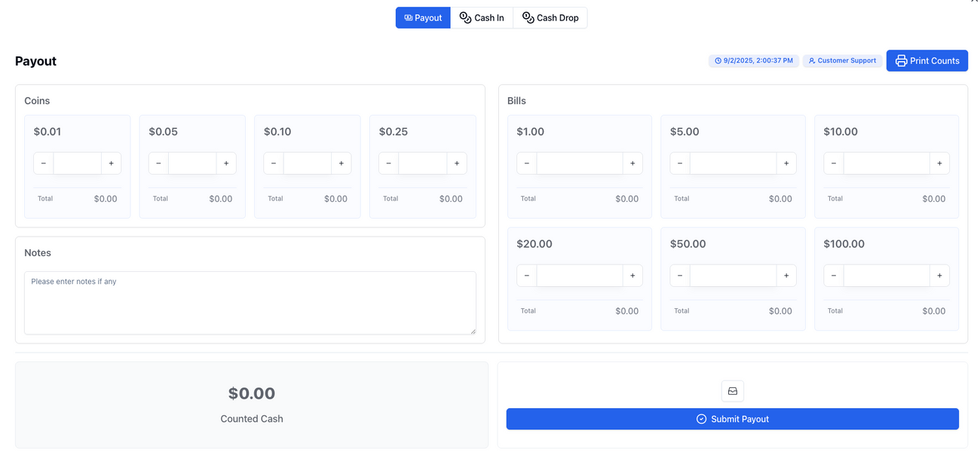Click the $50.00 bill quantity field
The image size is (980, 464).
pyautogui.click(x=733, y=276)
